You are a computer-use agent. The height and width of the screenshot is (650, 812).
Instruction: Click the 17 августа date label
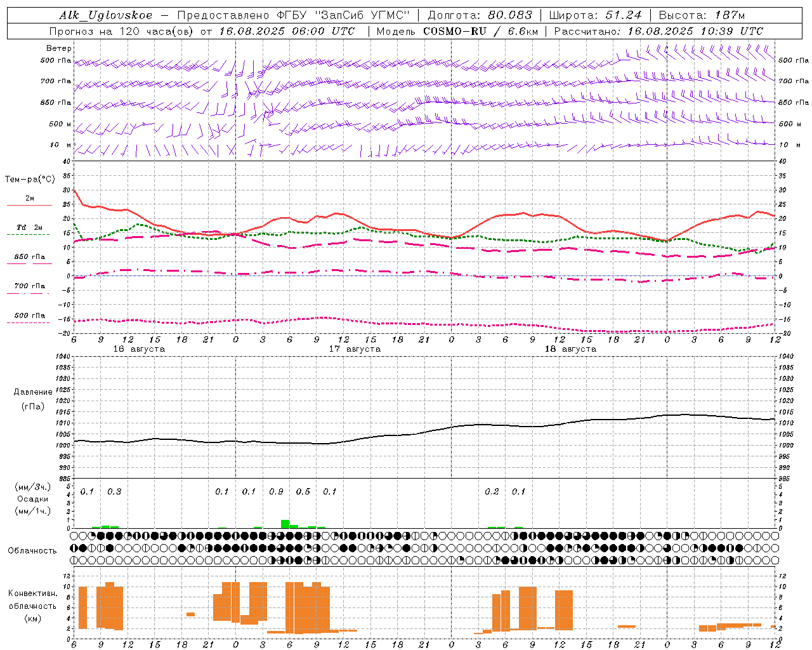coord(355,348)
